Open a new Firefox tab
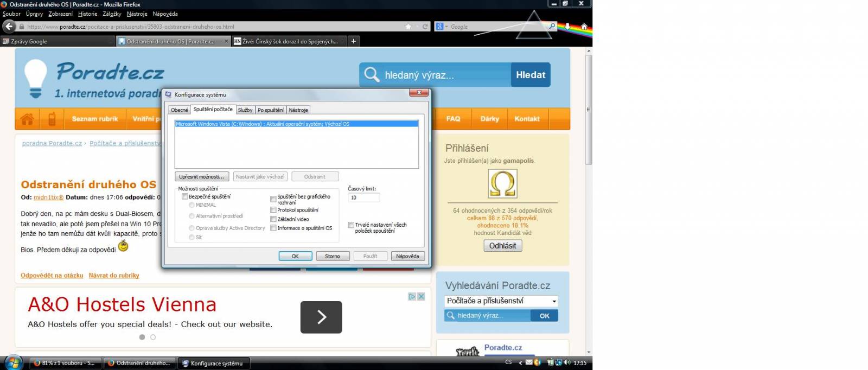Image resolution: width=868 pixels, height=370 pixels. tap(353, 41)
